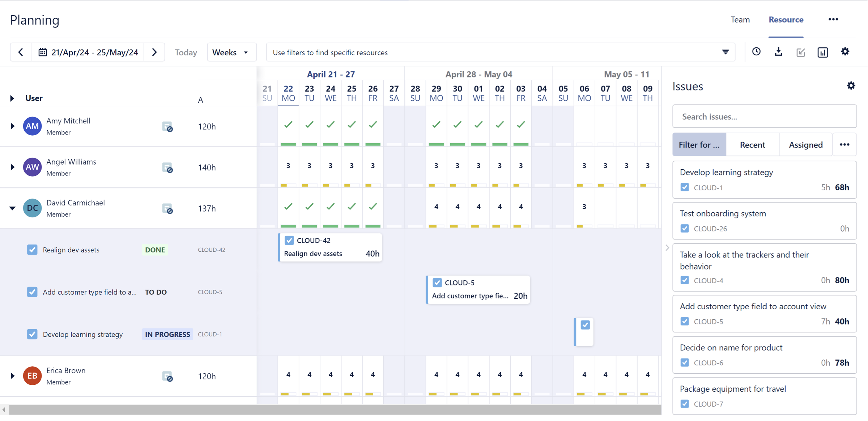Expand Erica Brown's row
Image resolution: width=868 pixels, height=421 pixels.
pos(12,376)
